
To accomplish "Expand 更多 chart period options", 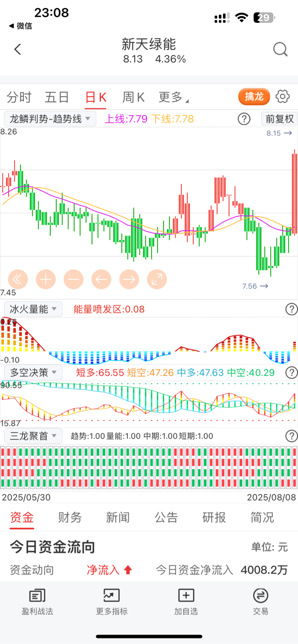I will pyautogui.click(x=173, y=97).
